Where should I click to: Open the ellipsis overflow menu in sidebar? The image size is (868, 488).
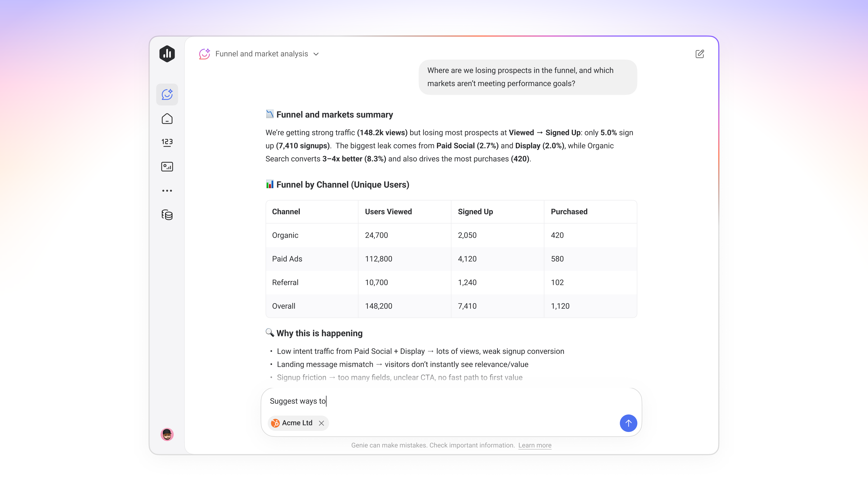point(167,190)
